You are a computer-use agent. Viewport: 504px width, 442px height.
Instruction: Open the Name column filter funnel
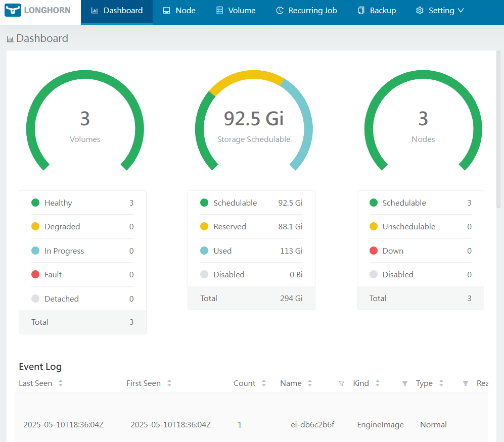tap(341, 384)
